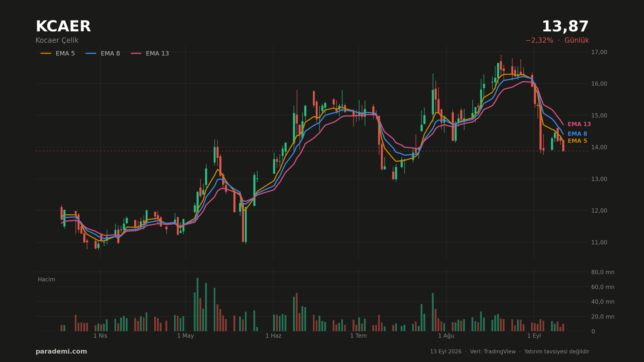Screen dimensions: 644x362
Task: Click the 12,00 price axis label
Action: (599, 211)
